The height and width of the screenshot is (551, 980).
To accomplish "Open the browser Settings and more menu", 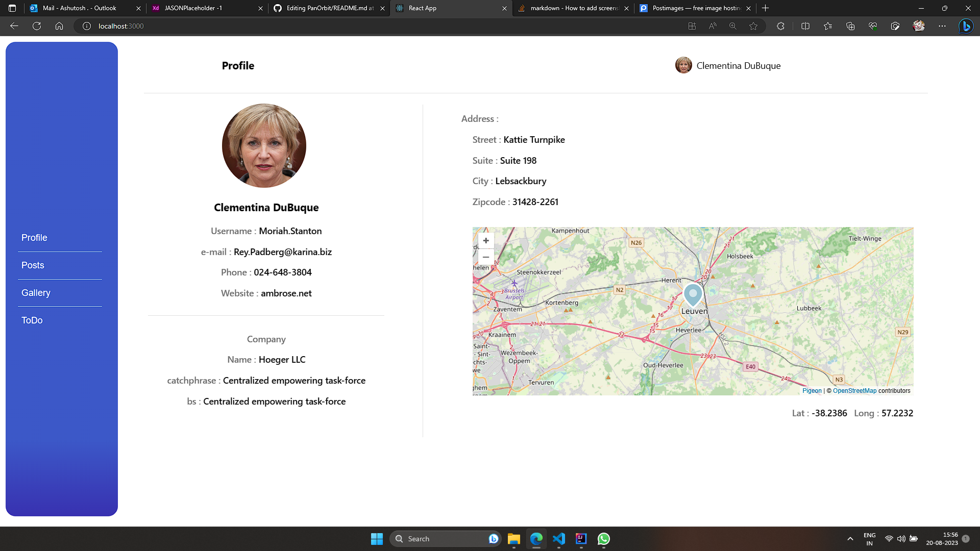I will point(942,26).
